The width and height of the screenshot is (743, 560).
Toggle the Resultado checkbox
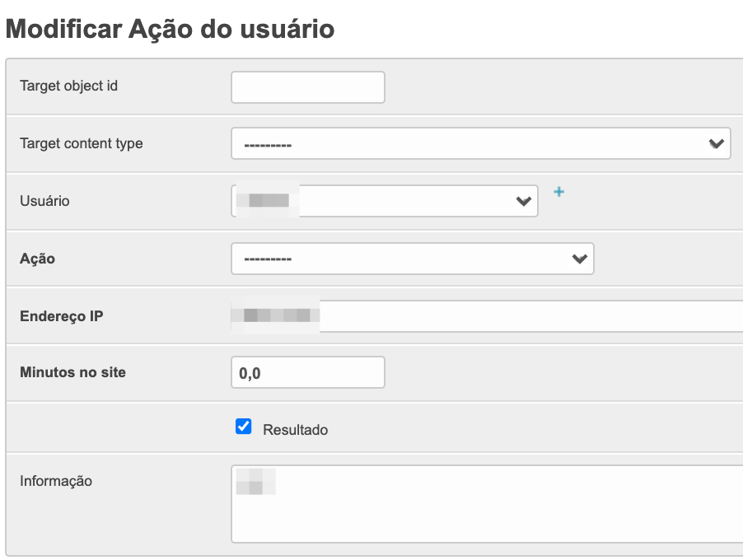click(243, 427)
